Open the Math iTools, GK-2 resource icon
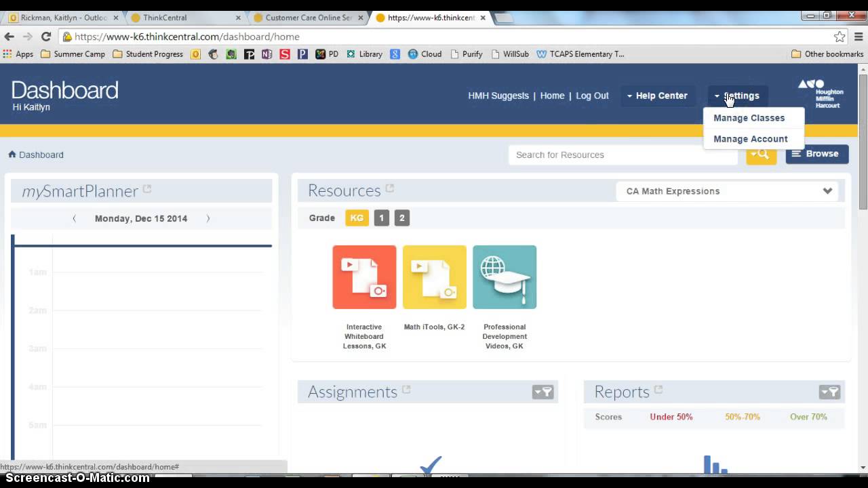This screenshot has width=868, height=488. tap(435, 277)
